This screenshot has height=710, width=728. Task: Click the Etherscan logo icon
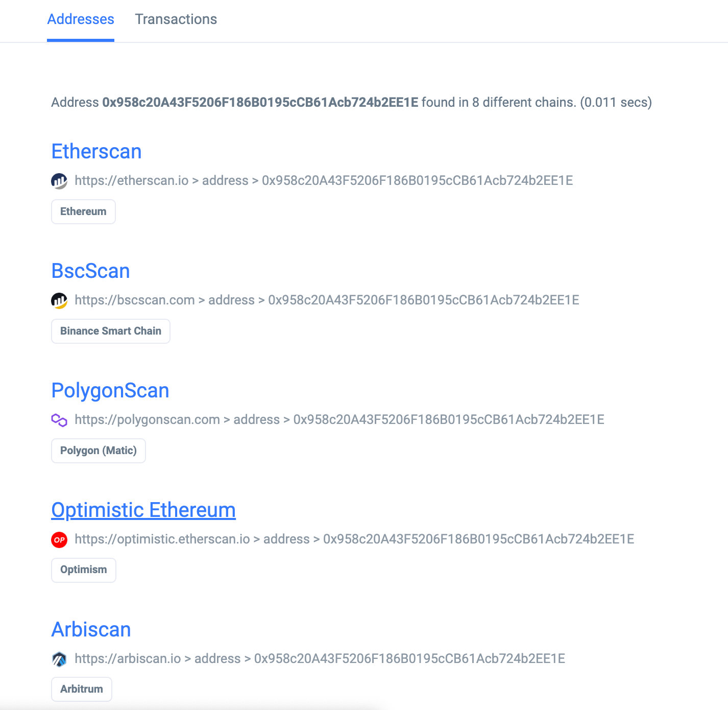tap(59, 181)
